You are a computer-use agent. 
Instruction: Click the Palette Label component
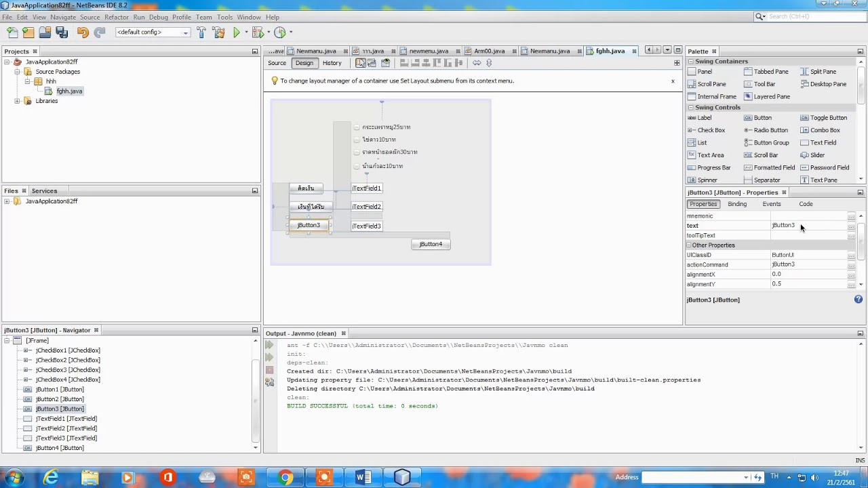tap(700, 118)
